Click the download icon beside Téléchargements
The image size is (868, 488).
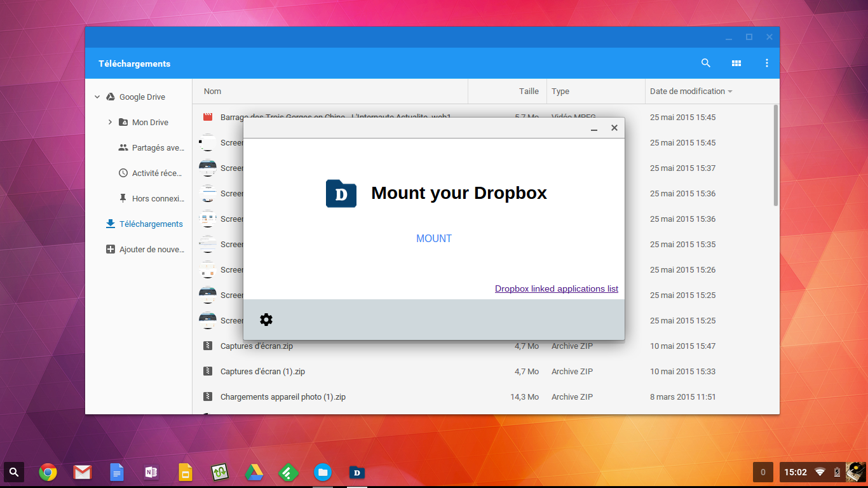click(111, 224)
